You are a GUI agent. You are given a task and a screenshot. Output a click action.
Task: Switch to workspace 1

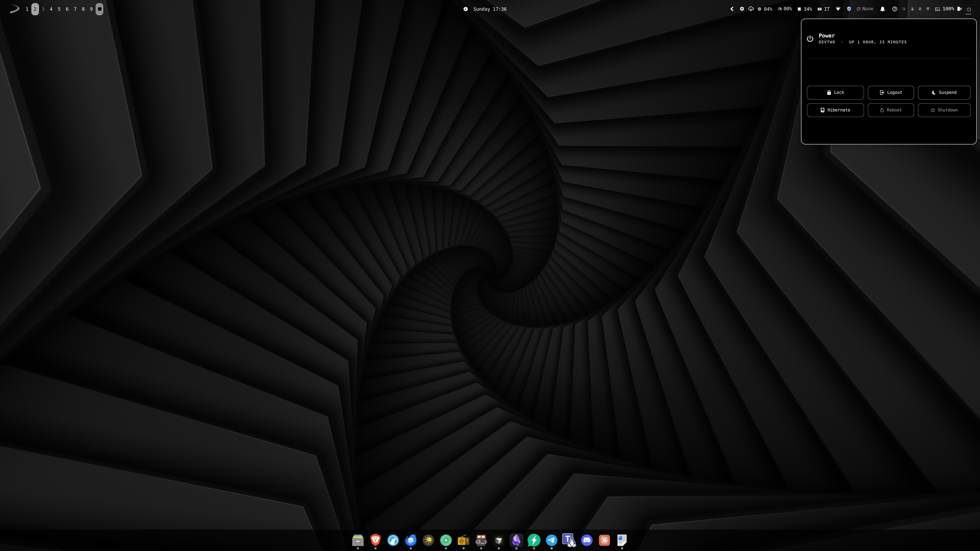(x=27, y=9)
